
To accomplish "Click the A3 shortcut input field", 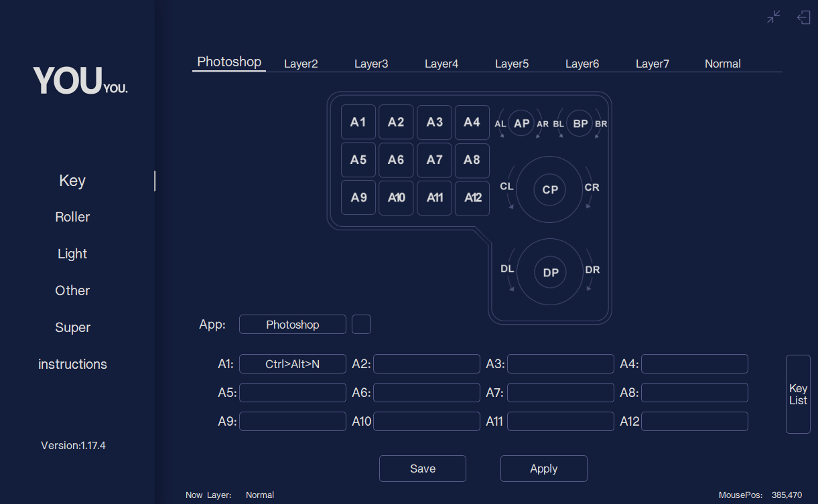I will point(561,364).
